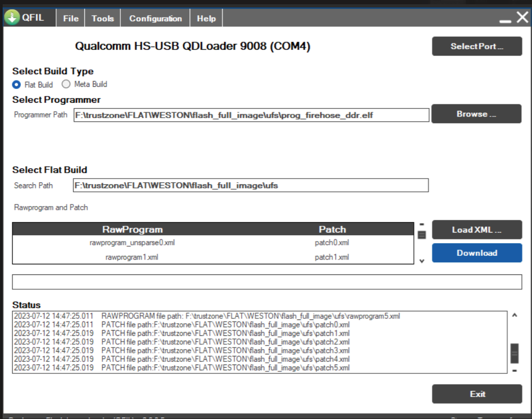Click the Programmer Path input field

coord(251,115)
